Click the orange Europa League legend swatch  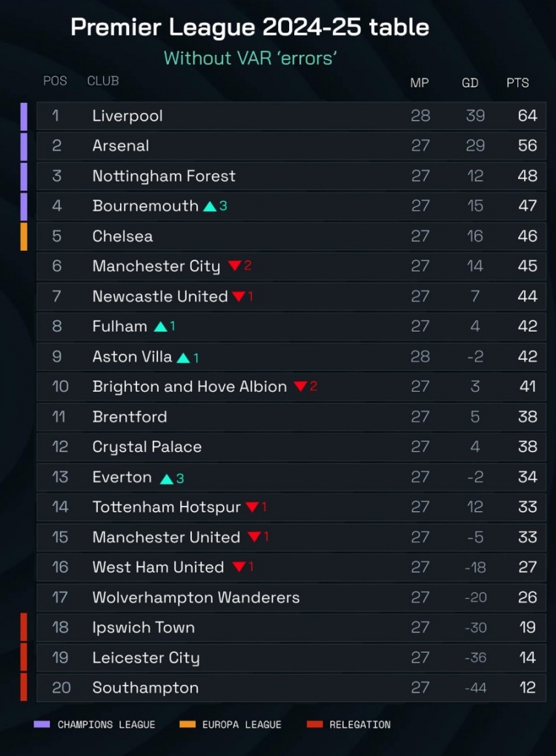[x=187, y=724]
